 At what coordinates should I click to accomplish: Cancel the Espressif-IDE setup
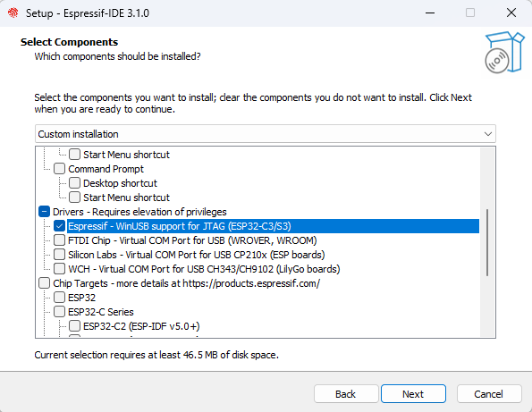coord(489,394)
